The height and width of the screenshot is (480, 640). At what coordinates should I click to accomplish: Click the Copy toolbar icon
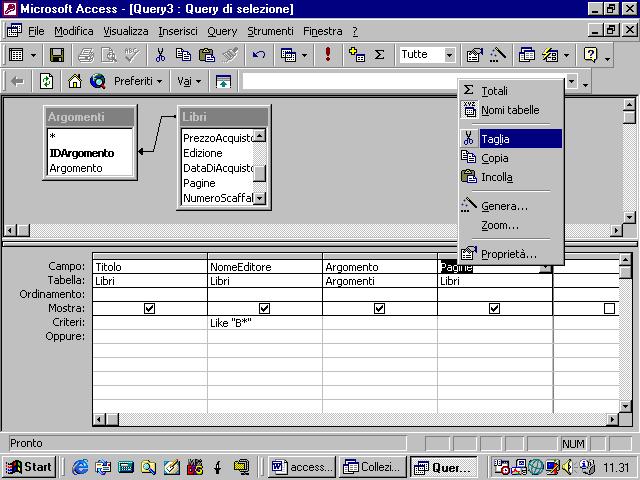click(183, 55)
